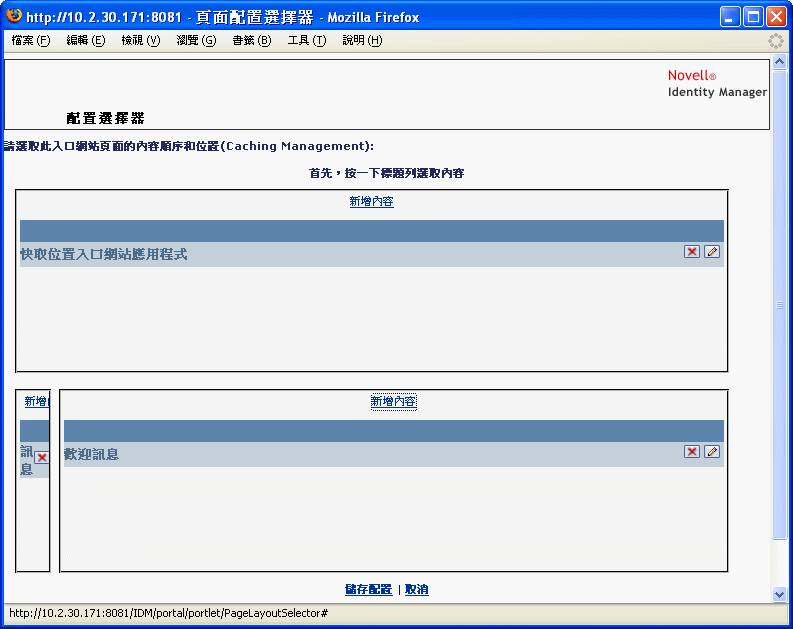Click scrollbar up arrow
The image size is (793, 629).
[x=779, y=62]
